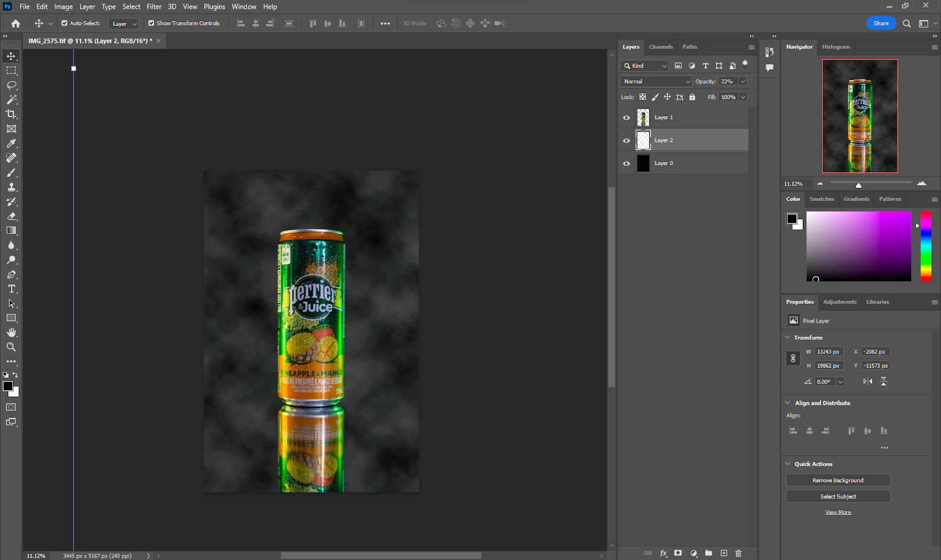Screen dimensions: 941x560
Task: Open the Image menu
Action: [x=64, y=6]
